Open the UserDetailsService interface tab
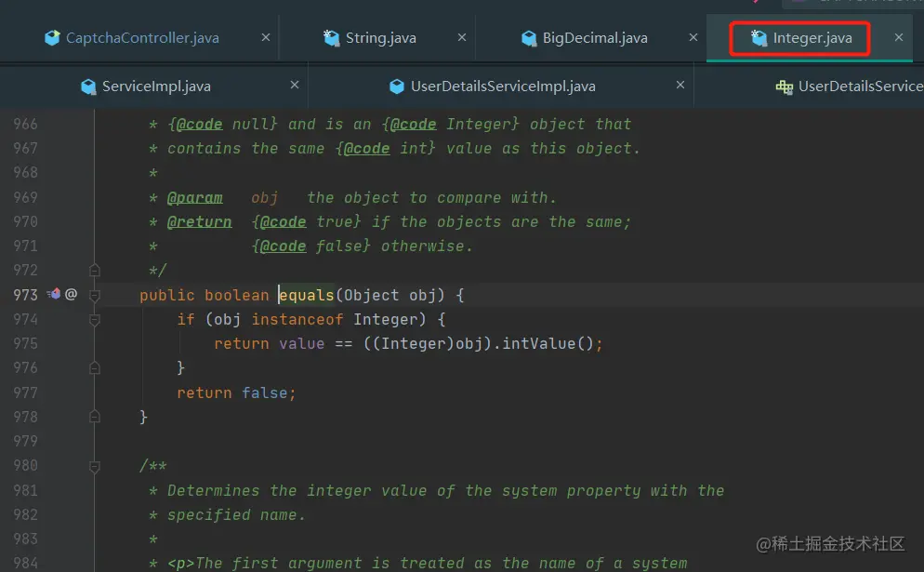Viewport: 924px width, 572px height. tap(861, 86)
